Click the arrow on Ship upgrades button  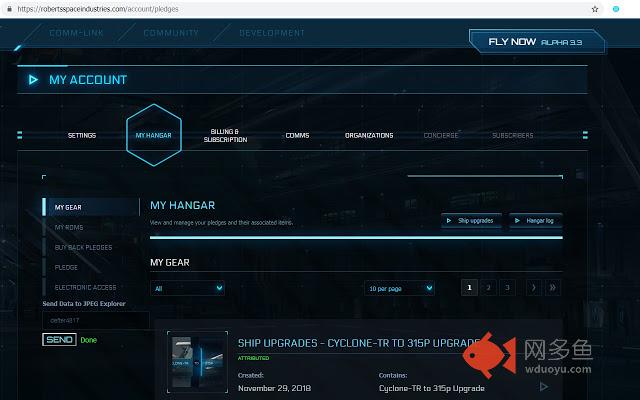449,221
